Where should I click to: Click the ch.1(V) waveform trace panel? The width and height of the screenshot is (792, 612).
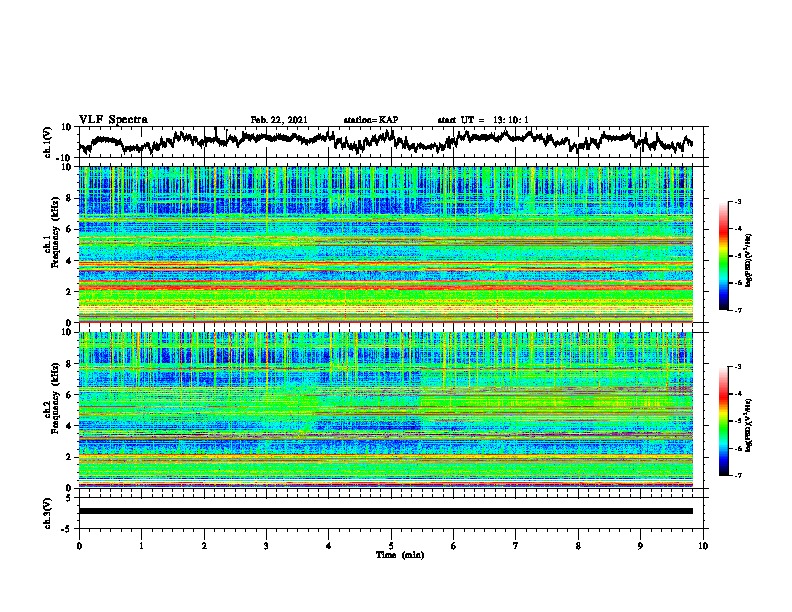click(393, 142)
